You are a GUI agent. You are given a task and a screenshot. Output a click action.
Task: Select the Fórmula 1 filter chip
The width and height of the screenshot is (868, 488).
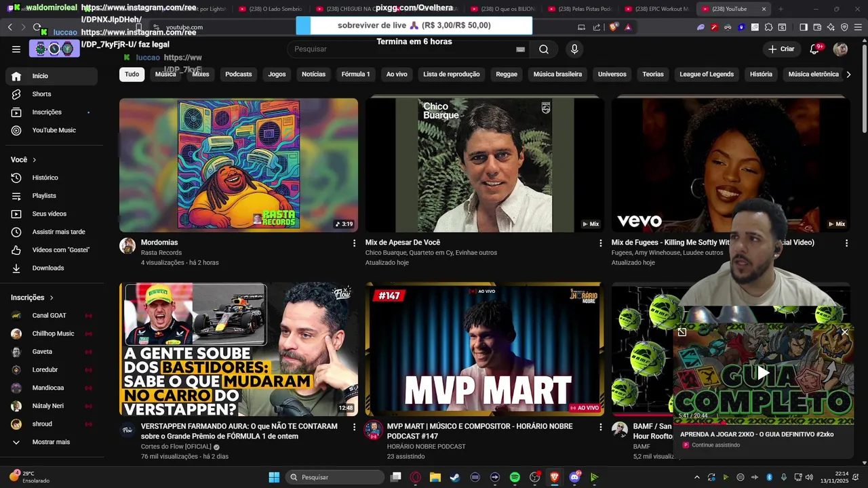pos(355,74)
